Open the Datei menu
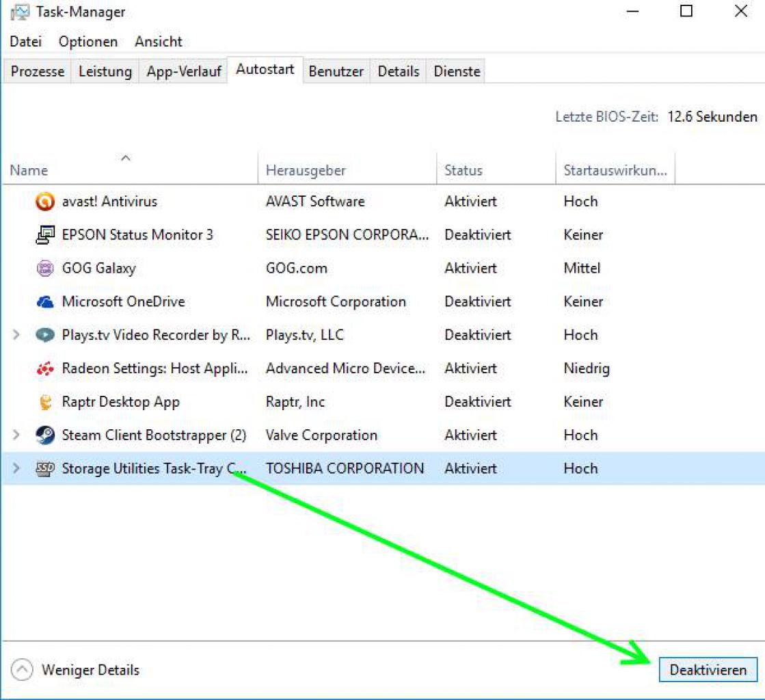Viewport: 765px width, 700px height. tap(26, 42)
